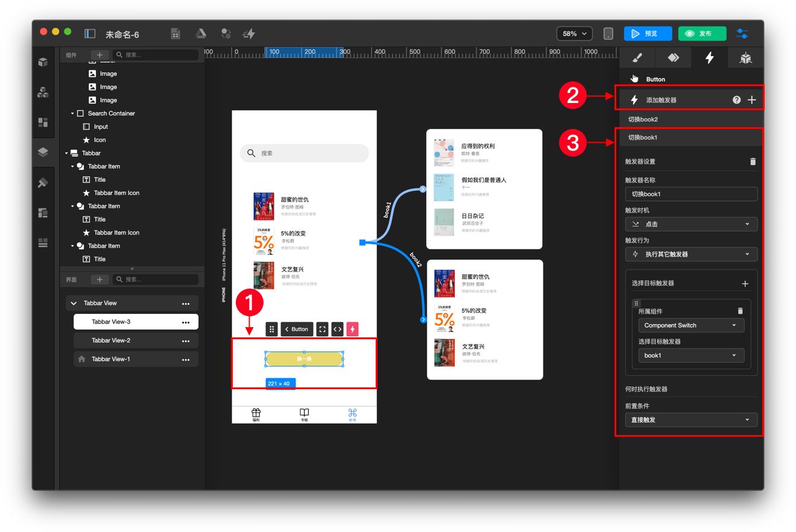Collapse the Search Container tree node
The image size is (796, 532).
pos(73,113)
